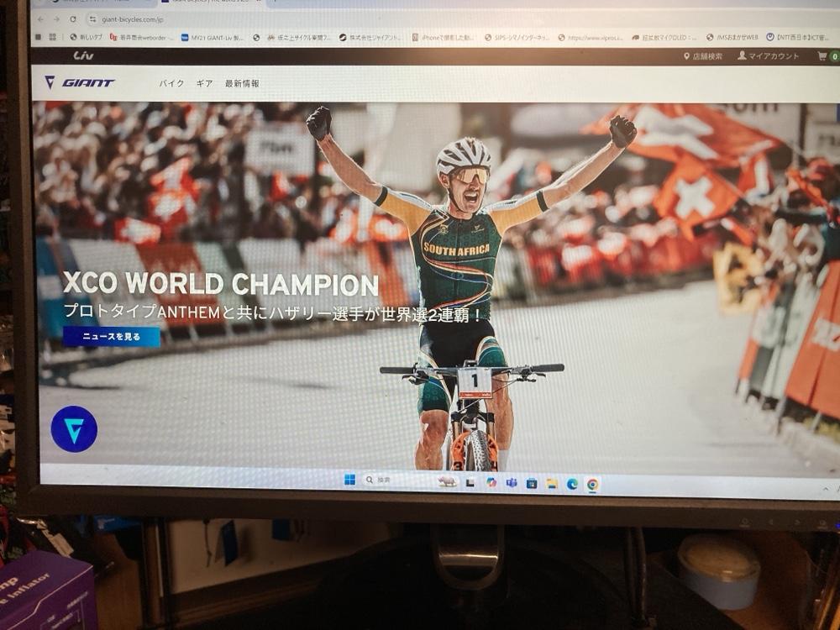Screen dimensions: 840x630
Task: Click the GIANT logo in the header
Action: [80, 82]
